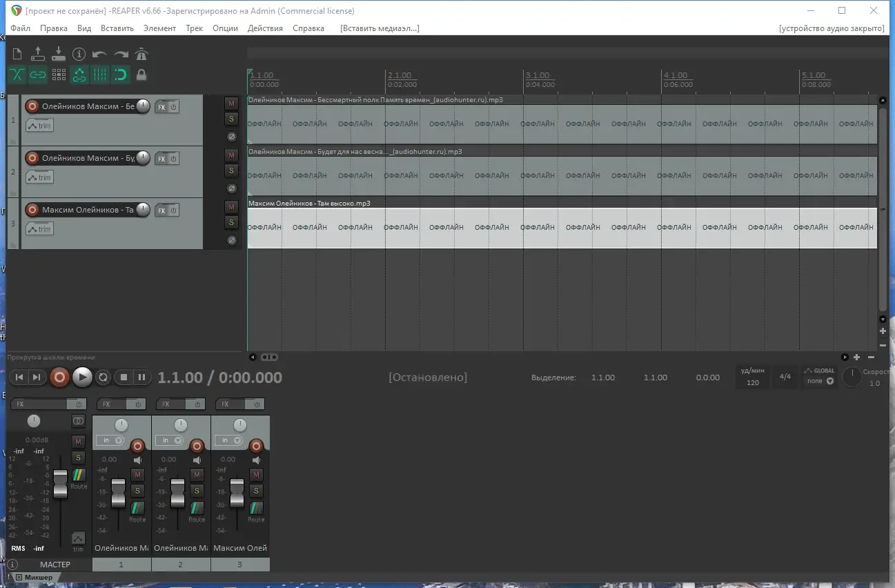Open FX chain for track 3 in track panel

click(161, 210)
